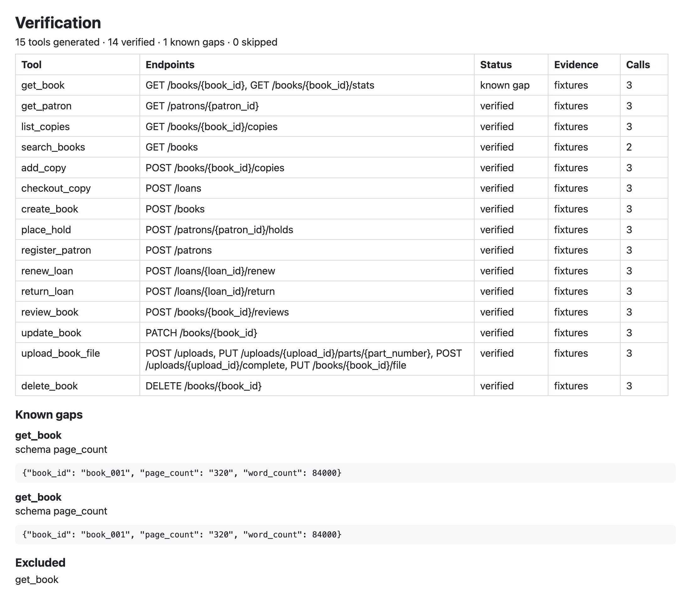Image resolution: width=691 pixels, height=616 pixels.
Task: Click the 'POST /patrons' endpoint cell
Action: coord(307,250)
